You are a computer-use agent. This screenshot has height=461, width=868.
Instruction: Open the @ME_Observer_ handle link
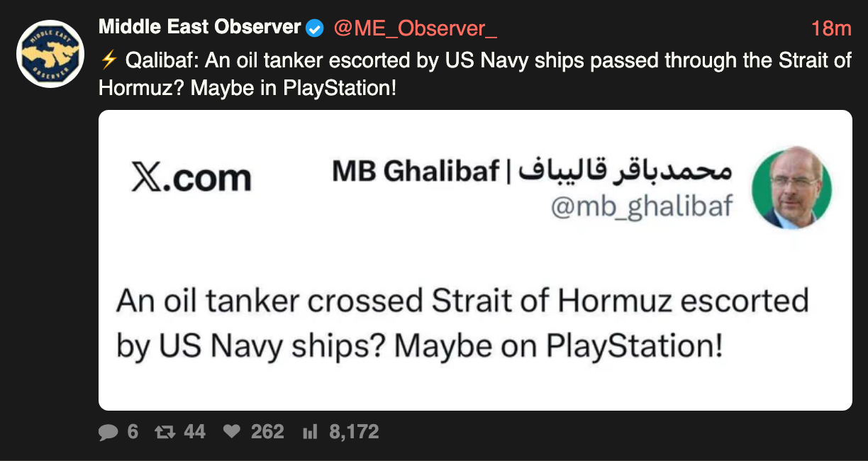[x=415, y=28]
